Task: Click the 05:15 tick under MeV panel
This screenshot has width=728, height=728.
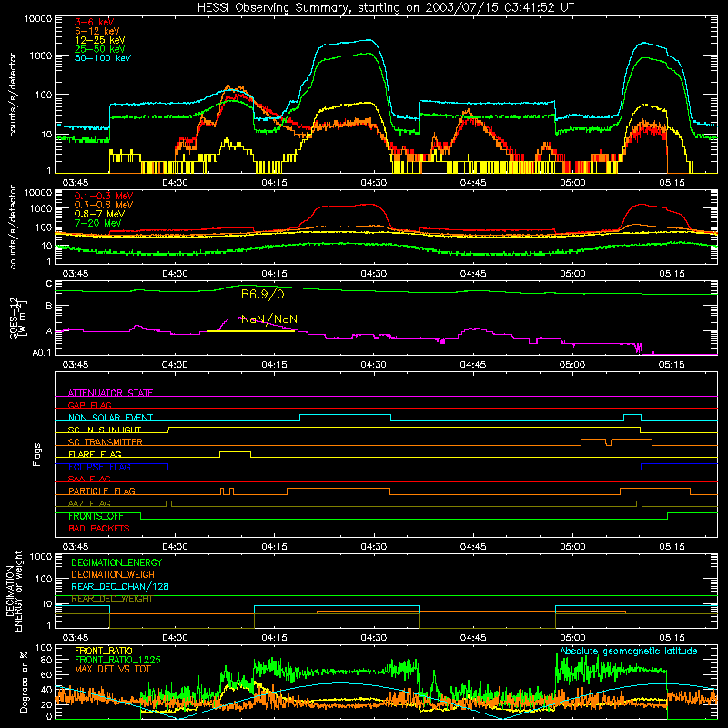Action: tap(672, 273)
